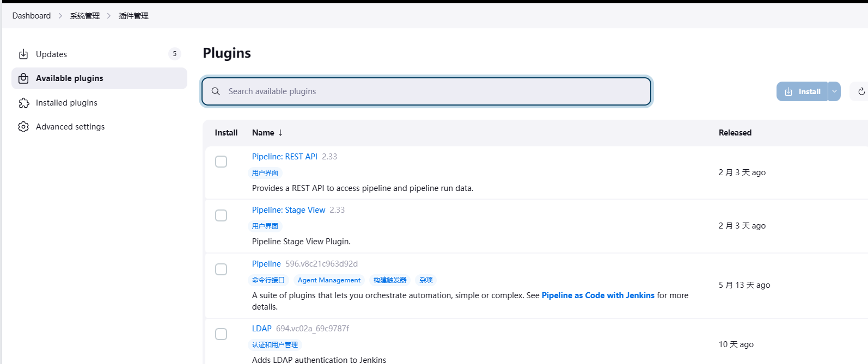Click the refresh icon beside Install button
This screenshot has width=868, height=364.
click(861, 91)
